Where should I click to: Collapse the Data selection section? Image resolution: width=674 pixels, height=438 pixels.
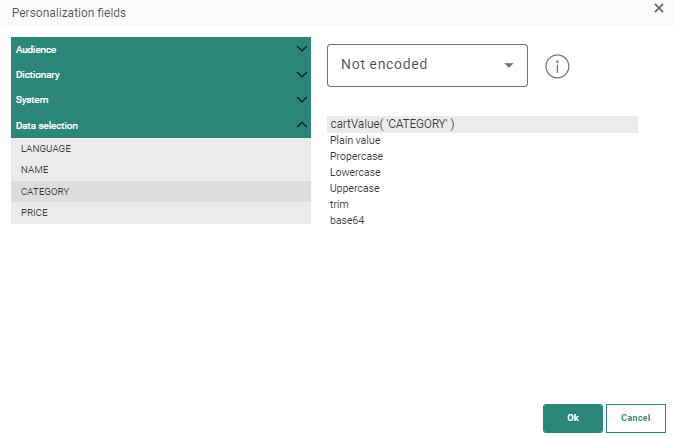[160, 126]
